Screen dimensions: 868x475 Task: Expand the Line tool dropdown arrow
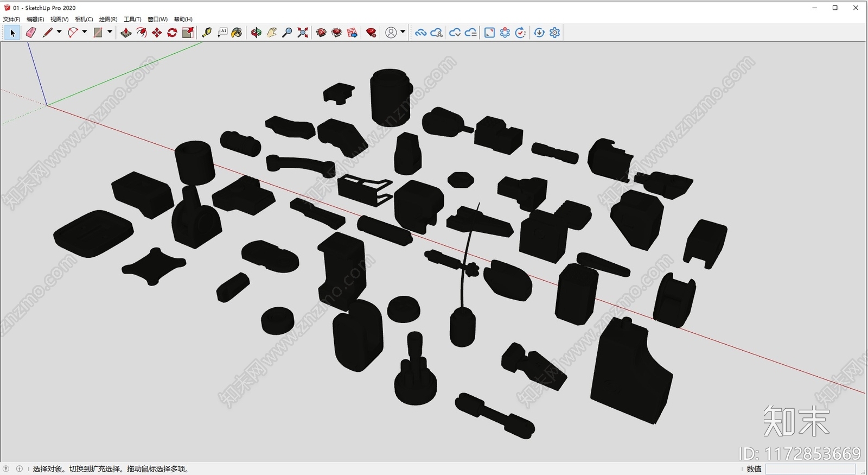point(59,32)
